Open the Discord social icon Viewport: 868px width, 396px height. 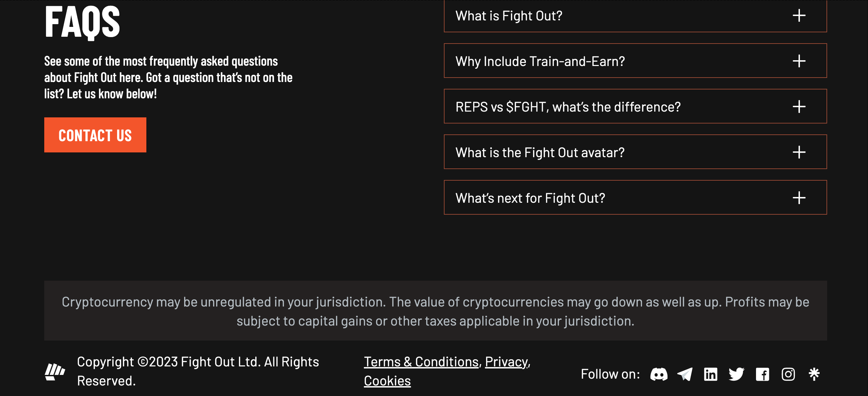(x=659, y=374)
